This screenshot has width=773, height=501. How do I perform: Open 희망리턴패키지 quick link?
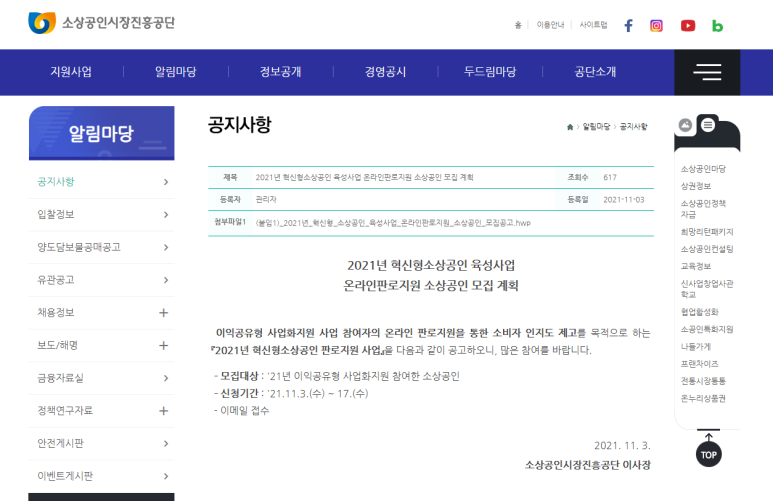(x=707, y=232)
